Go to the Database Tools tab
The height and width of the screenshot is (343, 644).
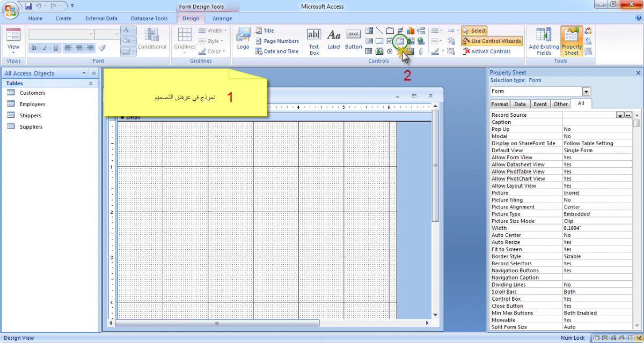(x=150, y=18)
